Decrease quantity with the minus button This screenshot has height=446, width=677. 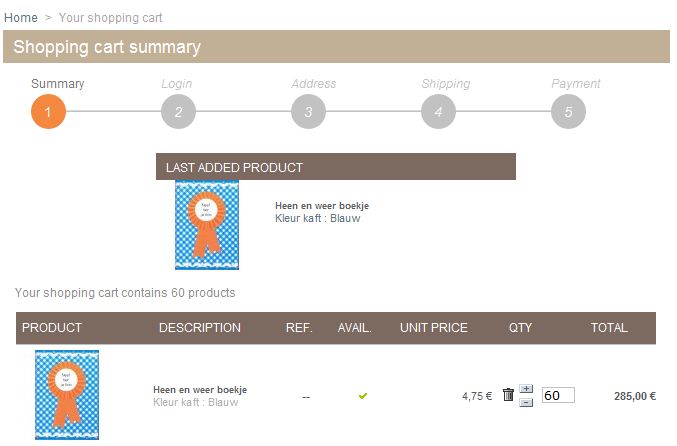pyautogui.click(x=527, y=401)
